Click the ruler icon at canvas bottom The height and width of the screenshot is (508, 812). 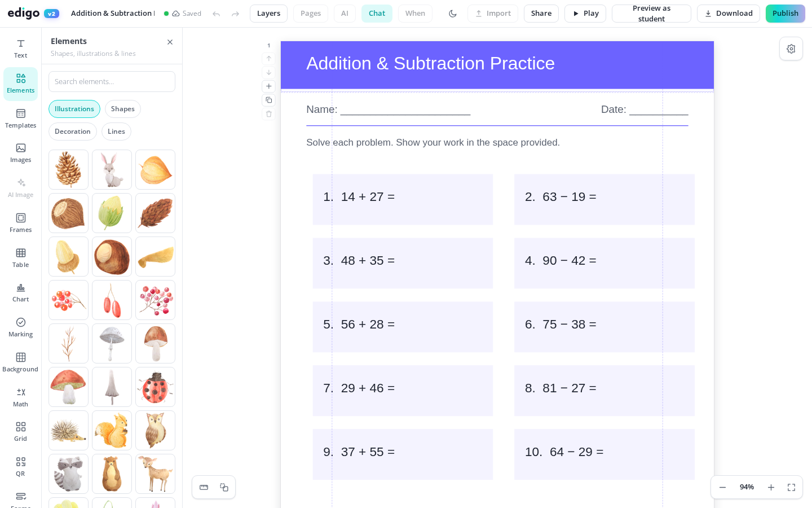click(204, 487)
